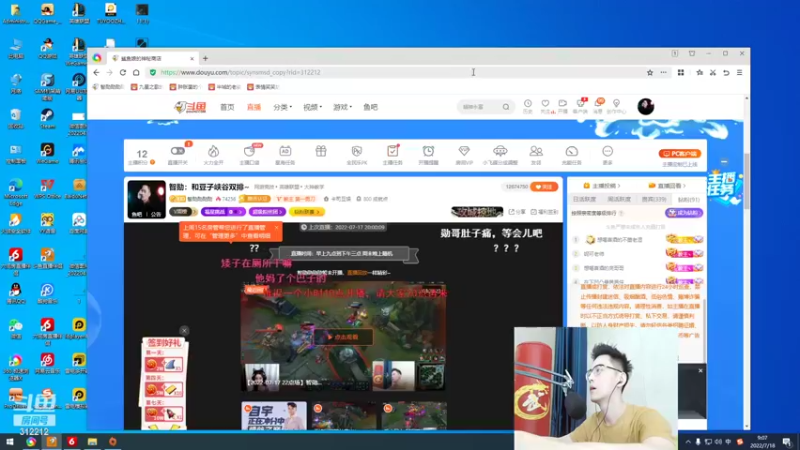Viewport: 800px width, 450px height.
Task: Switch to the 钻粉(91) tab
Action: click(x=688, y=199)
